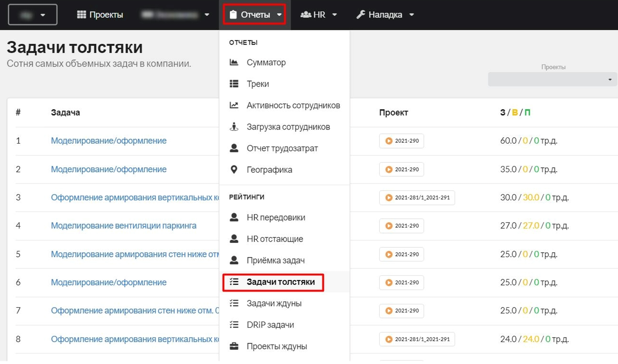The width and height of the screenshot is (618, 364).
Task: Click project badge 2021-290 in row 2
Action: pos(401,169)
